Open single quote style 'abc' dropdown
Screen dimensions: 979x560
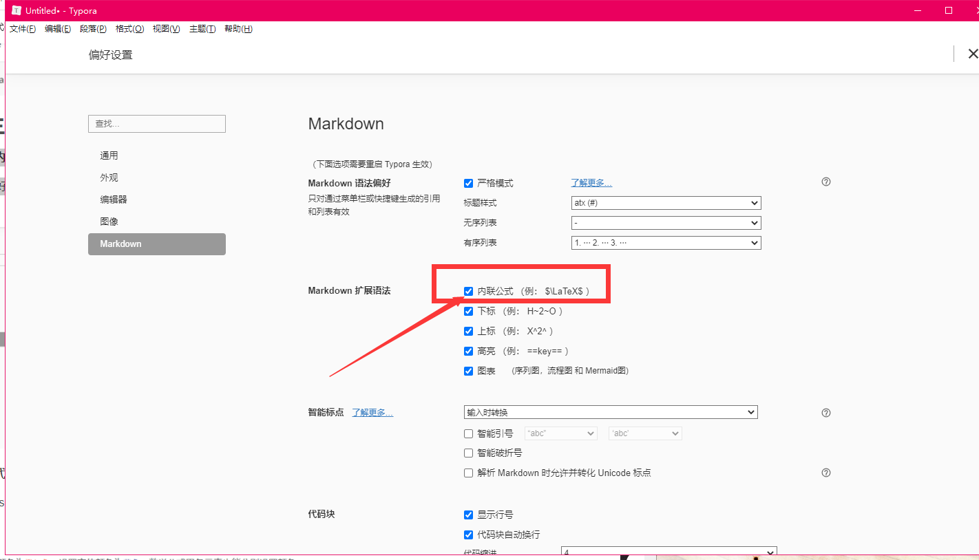click(x=645, y=433)
